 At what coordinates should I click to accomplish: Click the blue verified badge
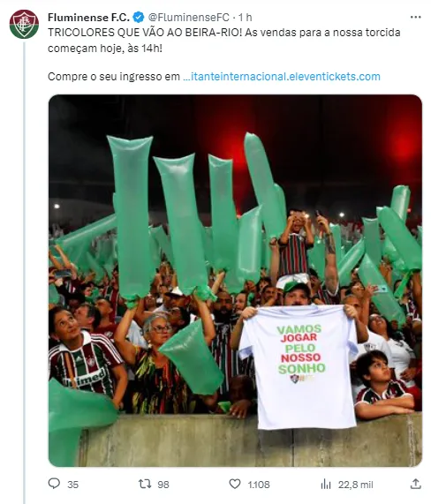[x=139, y=18]
